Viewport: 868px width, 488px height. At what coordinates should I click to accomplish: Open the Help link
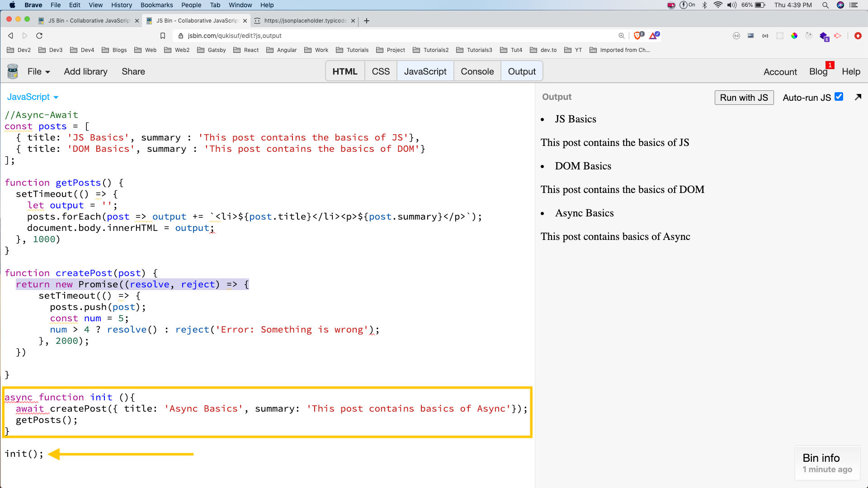coord(851,72)
